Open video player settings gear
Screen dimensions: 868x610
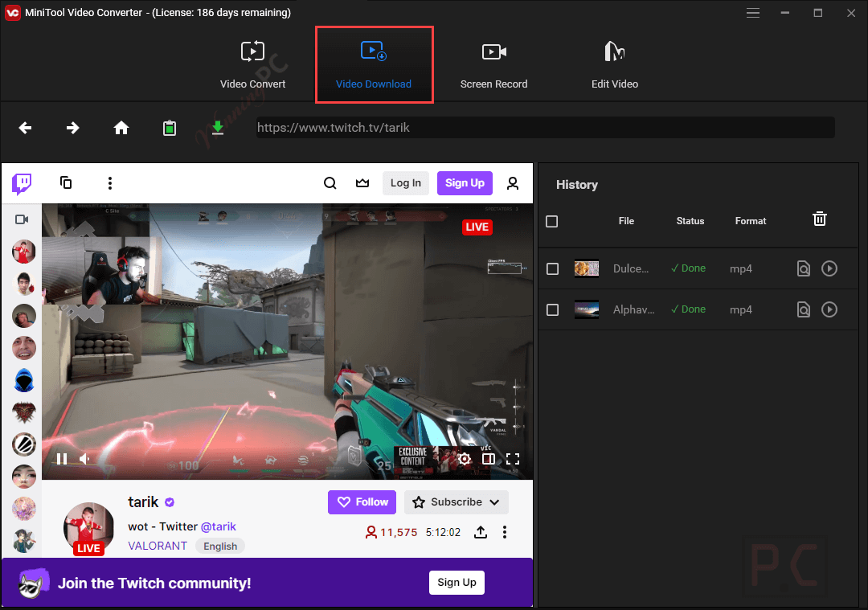coord(464,459)
